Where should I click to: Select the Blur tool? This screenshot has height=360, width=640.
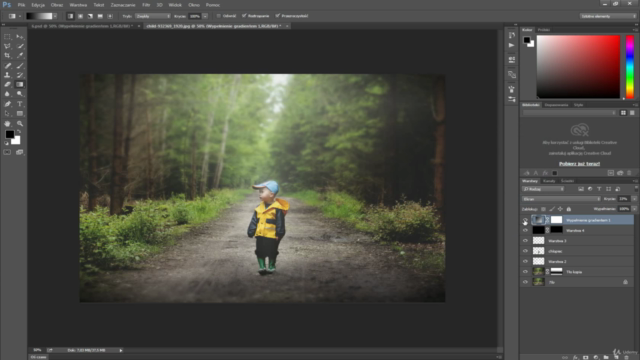tap(7, 94)
